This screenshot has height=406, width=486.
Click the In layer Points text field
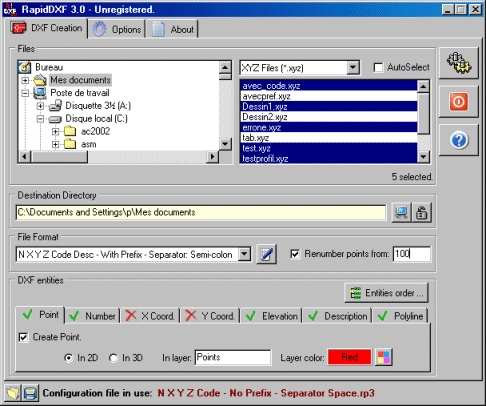pos(233,357)
